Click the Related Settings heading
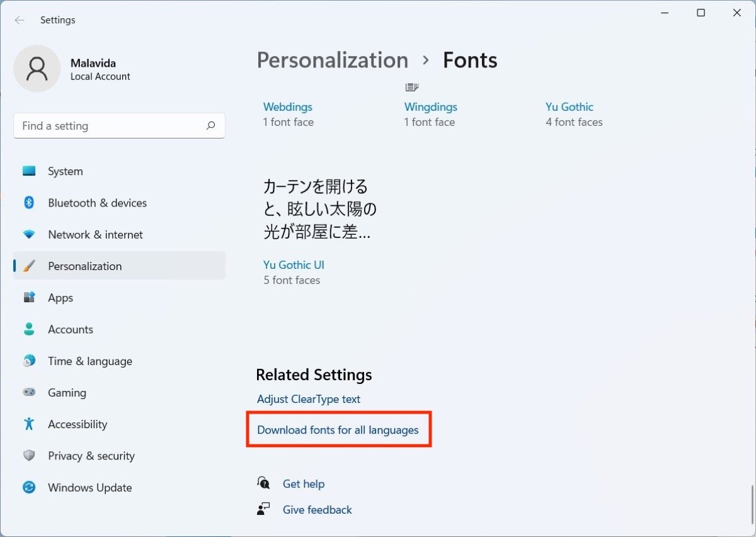756x537 pixels. coord(314,375)
